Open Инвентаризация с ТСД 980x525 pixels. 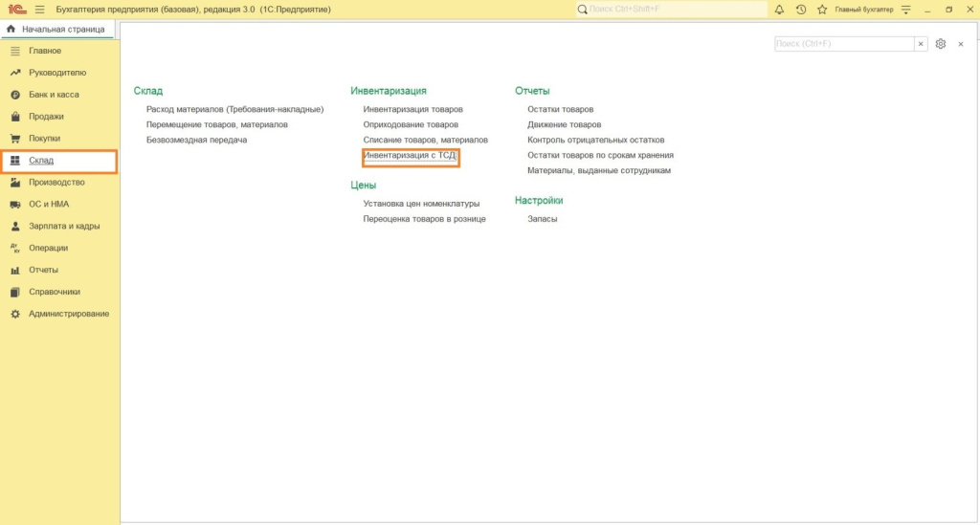tap(410, 156)
